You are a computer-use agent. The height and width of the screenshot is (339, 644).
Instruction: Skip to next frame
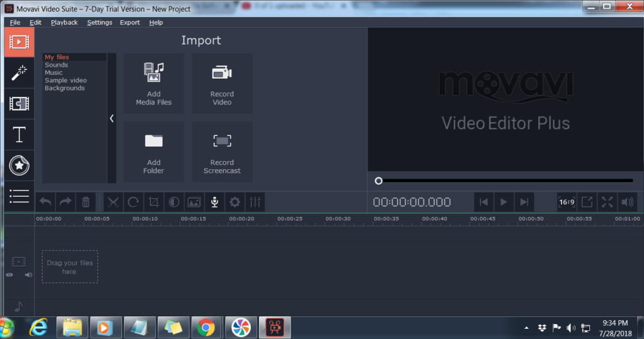(524, 202)
